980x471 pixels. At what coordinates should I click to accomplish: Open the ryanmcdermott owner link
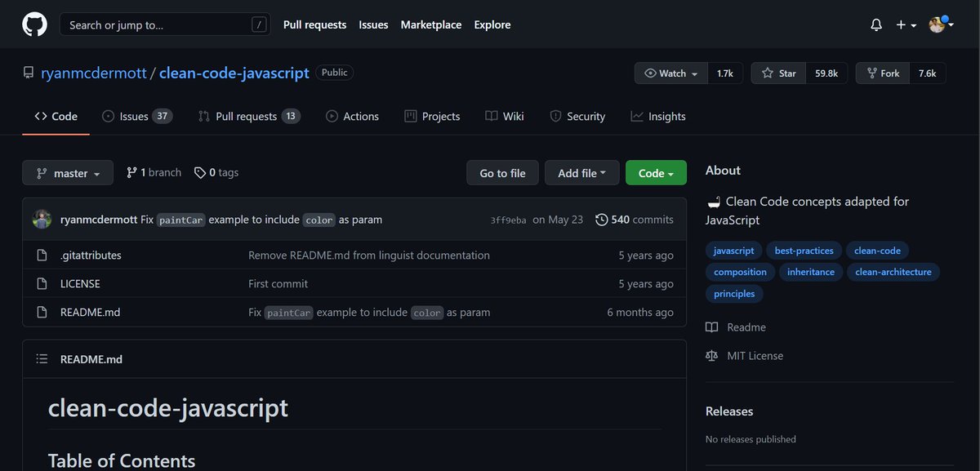[93, 73]
